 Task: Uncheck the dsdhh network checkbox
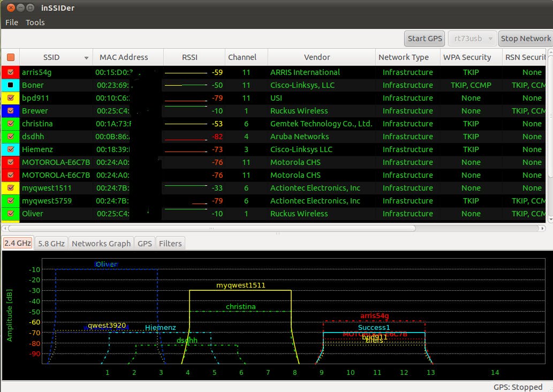[11, 137]
